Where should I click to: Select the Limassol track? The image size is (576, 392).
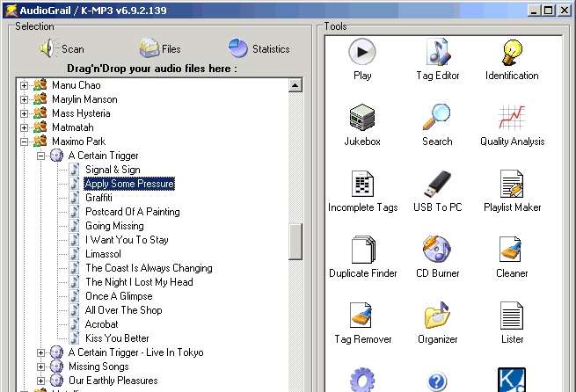(103, 254)
